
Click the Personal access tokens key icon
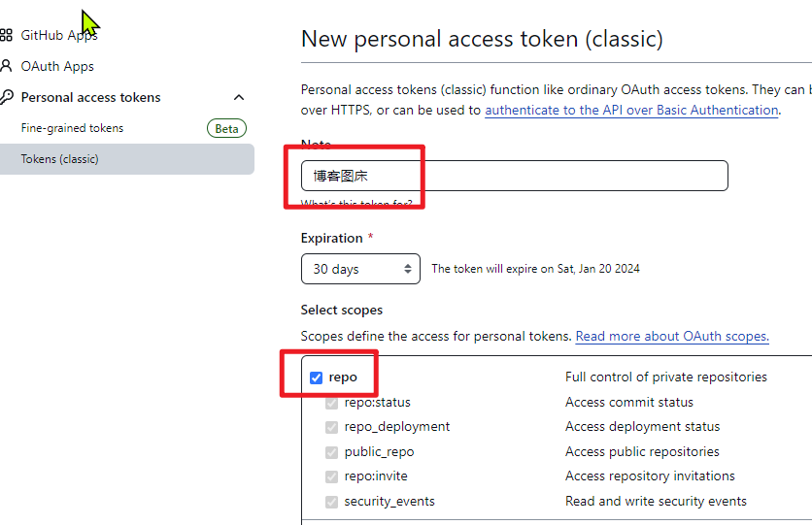tap(7, 97)
